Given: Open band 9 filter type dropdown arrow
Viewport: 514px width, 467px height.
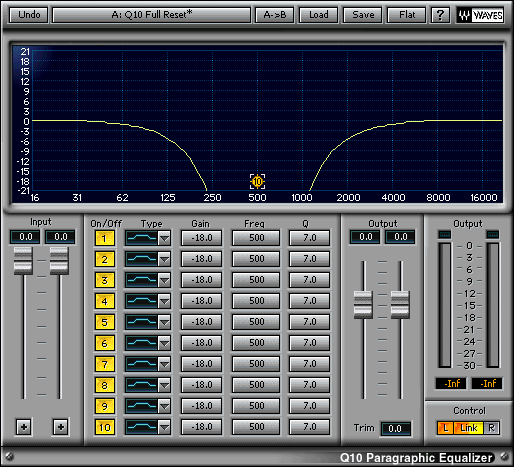Looking at the screenshot, I should [x=164, y=406].
